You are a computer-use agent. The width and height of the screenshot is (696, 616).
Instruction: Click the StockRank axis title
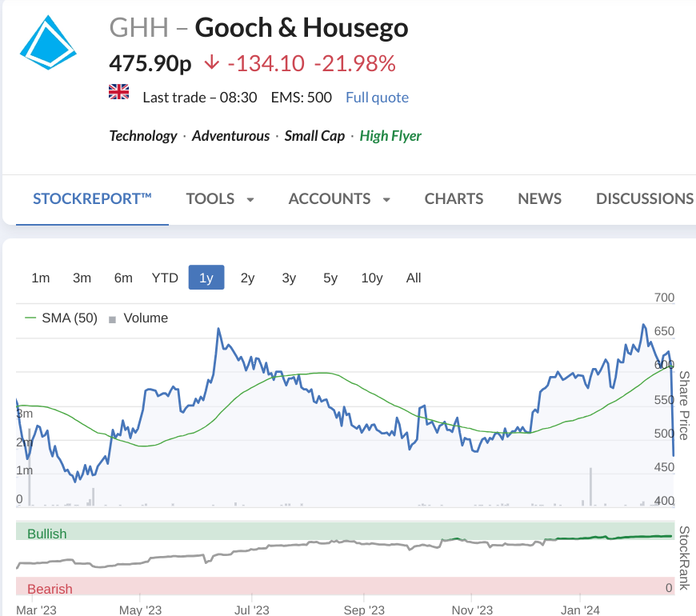click(x=685, y=558)
